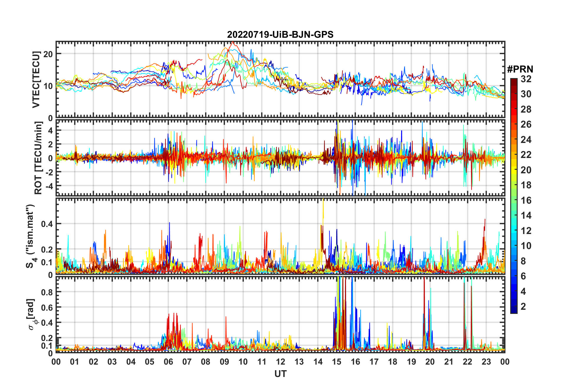Select hour 08 on the UT axis
Image resolution: width=561 pixels, height=392 pixels.
(x=206, y=362)
